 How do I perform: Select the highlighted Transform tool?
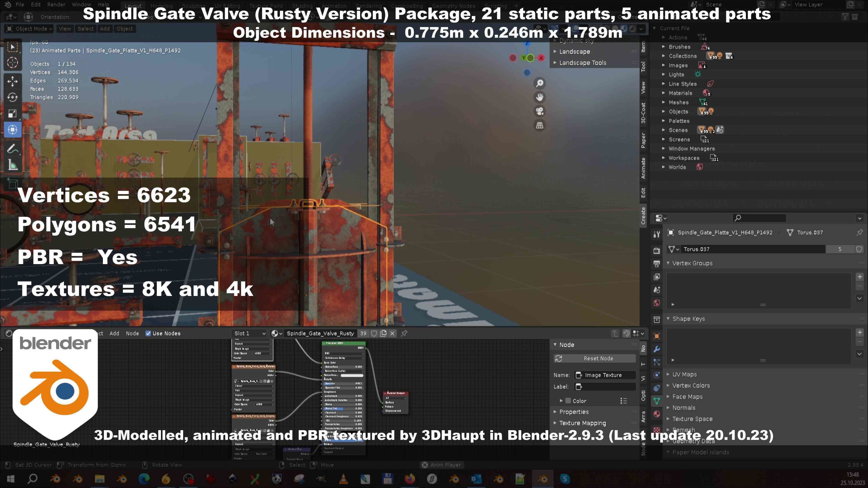[x=12, y=130]
